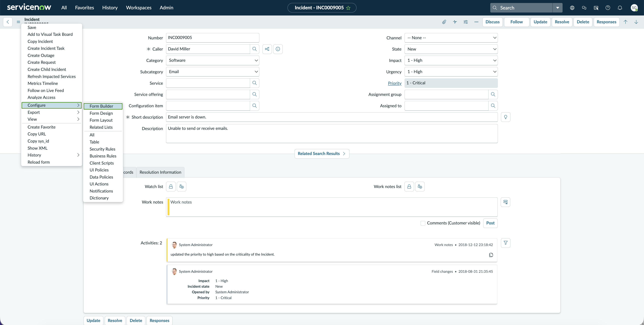644x325 pixels.
Task: Open the globe scope picker icon
Action: (x=572, y=8)
